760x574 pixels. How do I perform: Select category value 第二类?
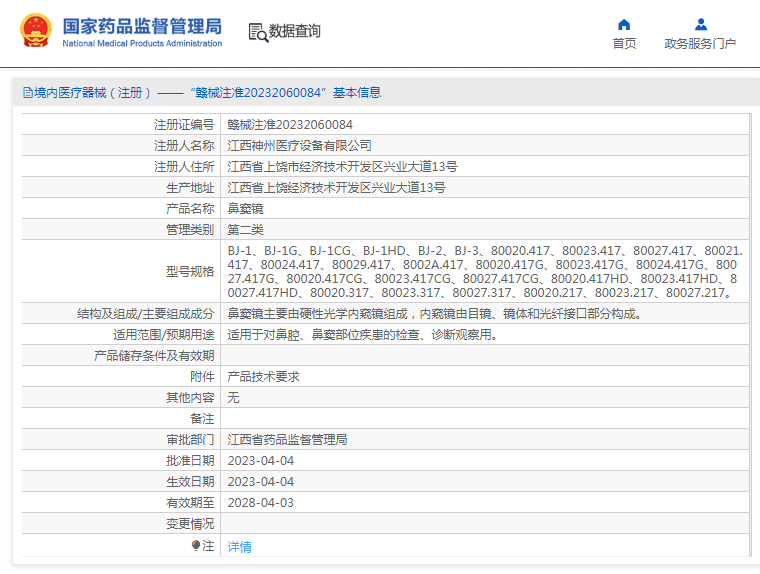coord(245,230)
